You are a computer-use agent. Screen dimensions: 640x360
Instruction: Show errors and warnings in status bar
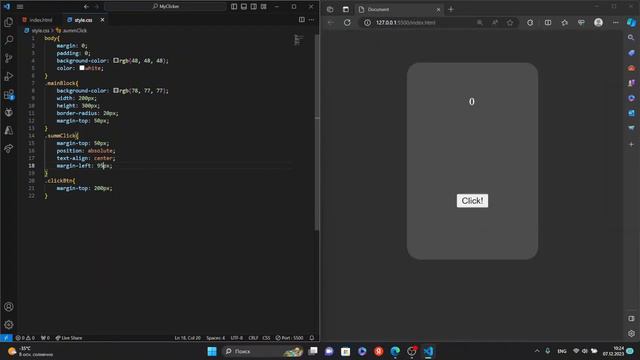tap(25, 338)
